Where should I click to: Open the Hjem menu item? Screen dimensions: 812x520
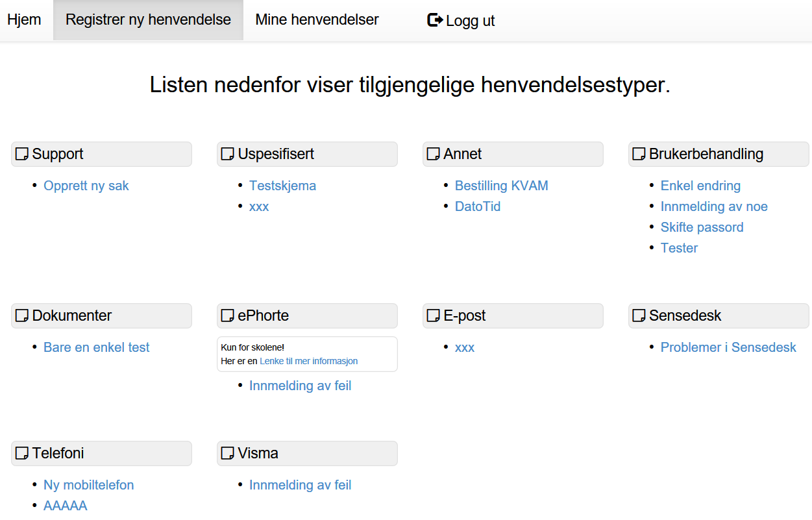24,20
